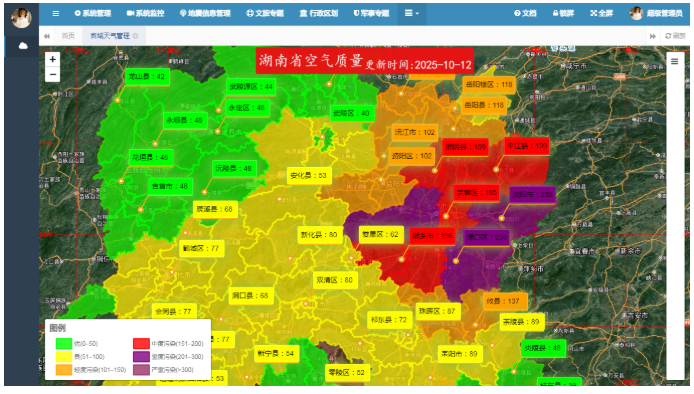Open the 超级管理员 user menu
The width and height of the screenshot is (694, 394).
pyautogui.click(x=656, y=13)
